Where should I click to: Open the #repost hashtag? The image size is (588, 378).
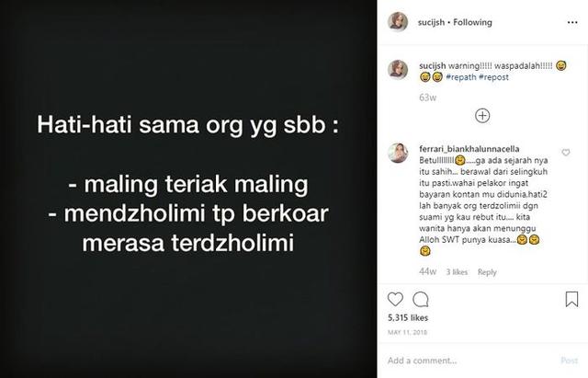[493, 77]
